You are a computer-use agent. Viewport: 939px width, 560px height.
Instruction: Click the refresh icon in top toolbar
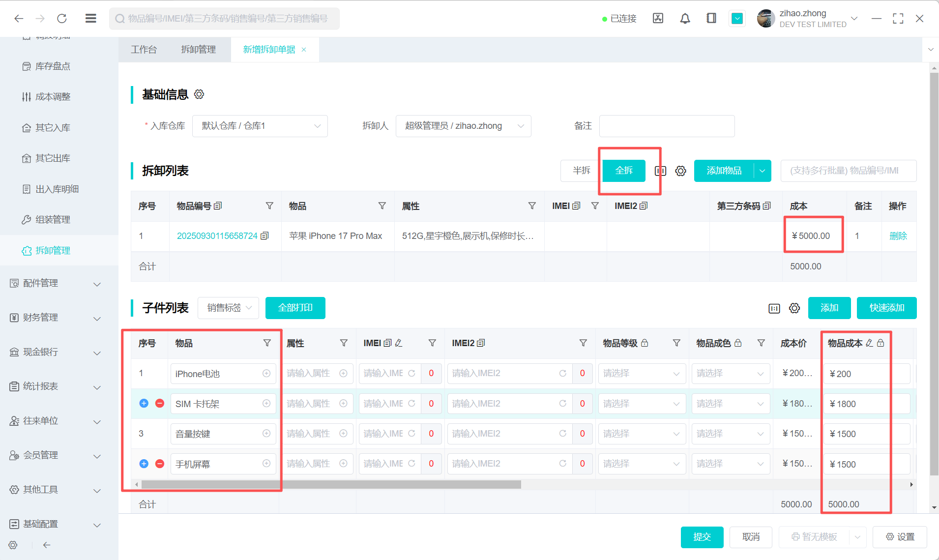point(62,19)
